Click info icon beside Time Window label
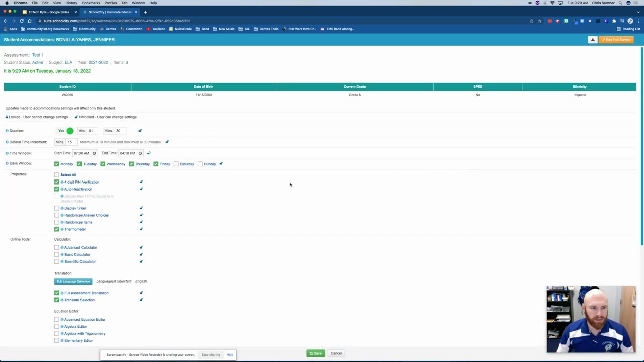 pyautogui.click(x=7, y=153)
